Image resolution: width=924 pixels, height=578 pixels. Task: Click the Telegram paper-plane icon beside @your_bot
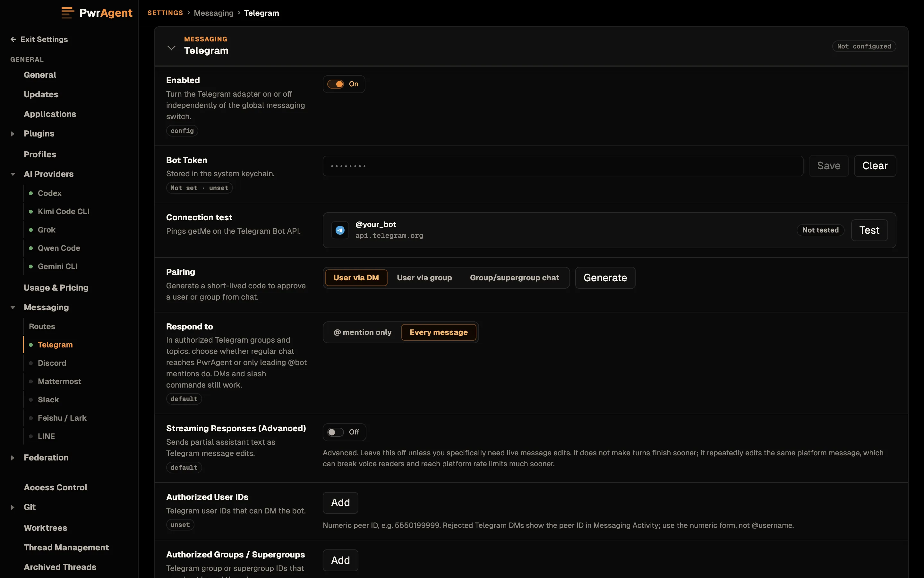click(340, 230)
